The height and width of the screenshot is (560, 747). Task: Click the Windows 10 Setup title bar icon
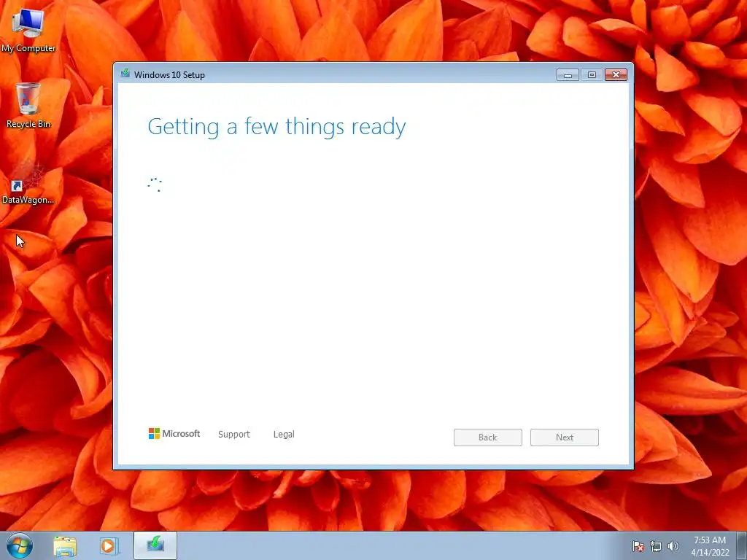pos(125,74)
